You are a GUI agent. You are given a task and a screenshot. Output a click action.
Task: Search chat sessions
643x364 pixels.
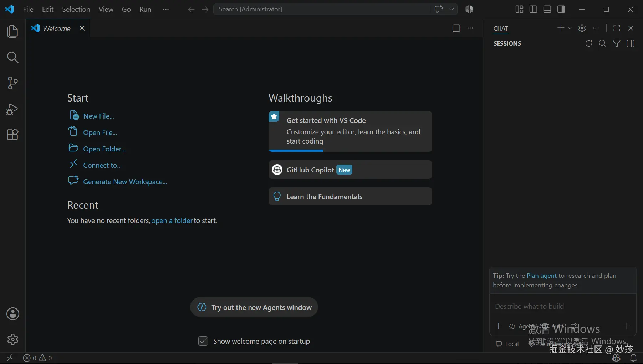point(602,43)
